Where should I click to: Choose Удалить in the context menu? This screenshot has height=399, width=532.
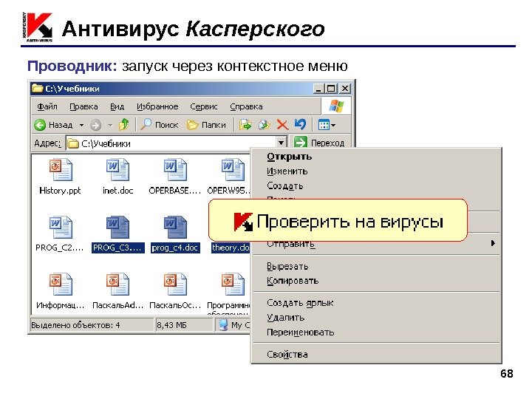(286, 318)
